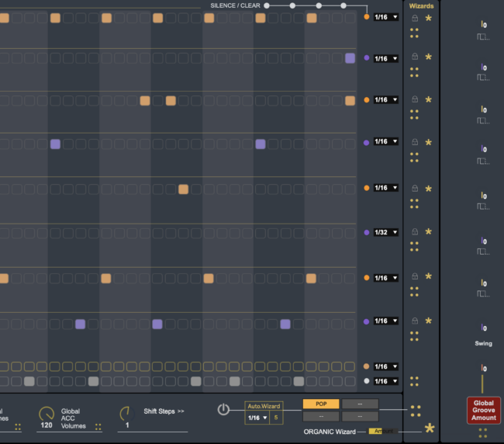Image resolution: width=504 pixels, height=444 pixels.
Task: Adjust the ORGANIC Wizard Amount slider
Action: 383,431
